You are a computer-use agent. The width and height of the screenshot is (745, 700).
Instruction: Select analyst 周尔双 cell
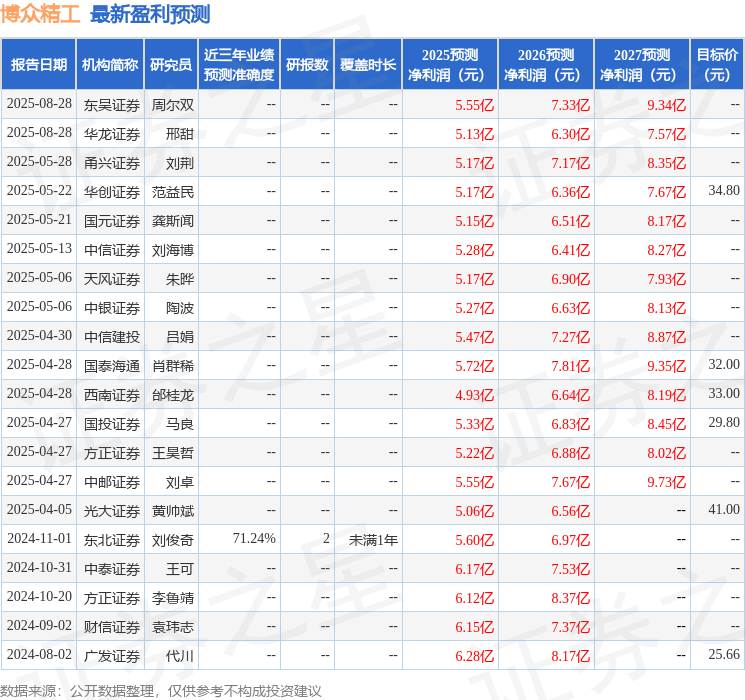[x=172, y=105]
